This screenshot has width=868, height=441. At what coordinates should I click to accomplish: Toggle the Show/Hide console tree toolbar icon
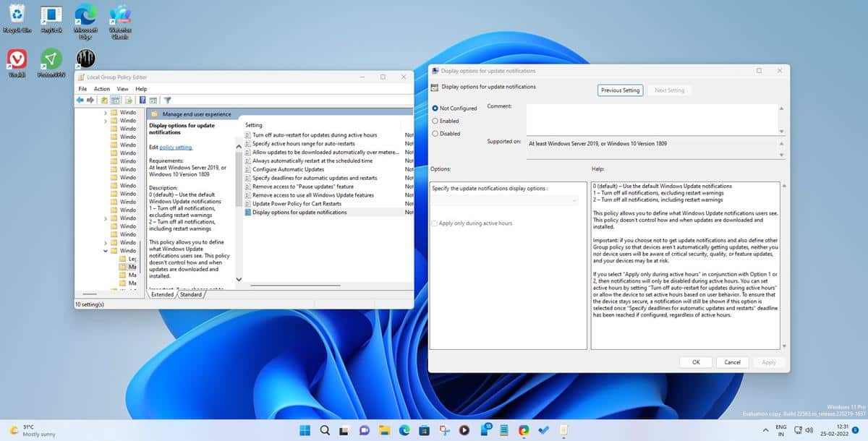pos(116,100)
